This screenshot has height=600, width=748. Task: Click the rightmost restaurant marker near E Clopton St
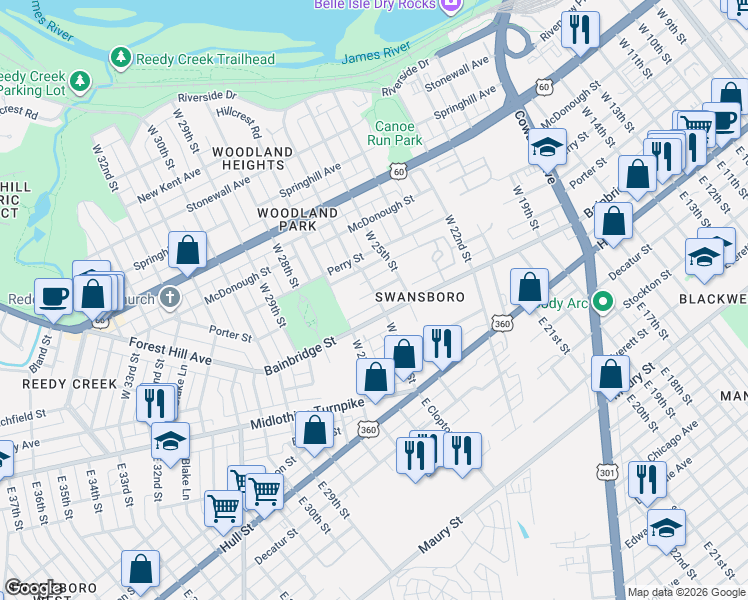(x=462, y=452)
